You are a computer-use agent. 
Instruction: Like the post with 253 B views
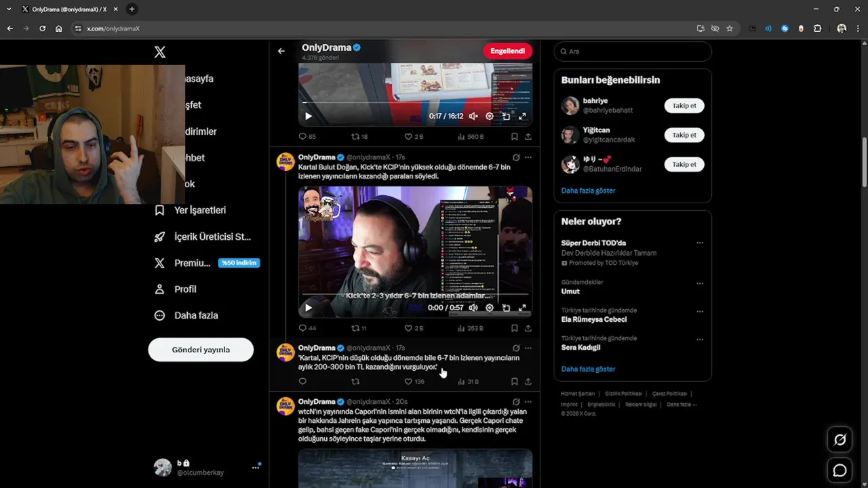[414, 328]
